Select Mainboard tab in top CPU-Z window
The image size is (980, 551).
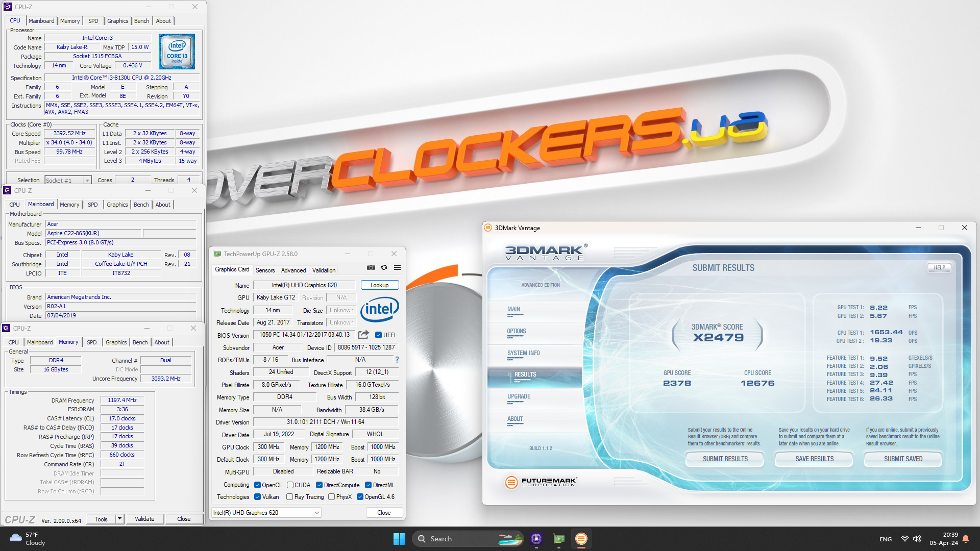[x=41, y=21]
